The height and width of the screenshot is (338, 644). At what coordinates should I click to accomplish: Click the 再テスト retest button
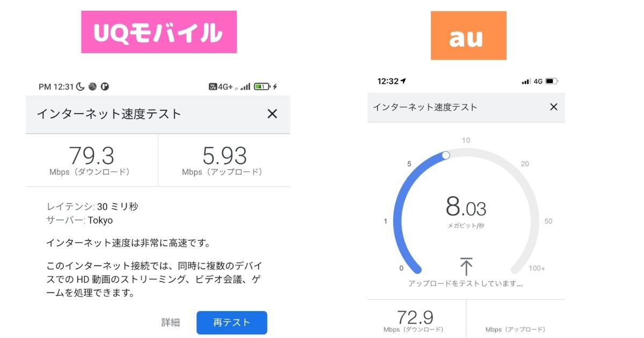pyautogui.click(x=232, y=322)
